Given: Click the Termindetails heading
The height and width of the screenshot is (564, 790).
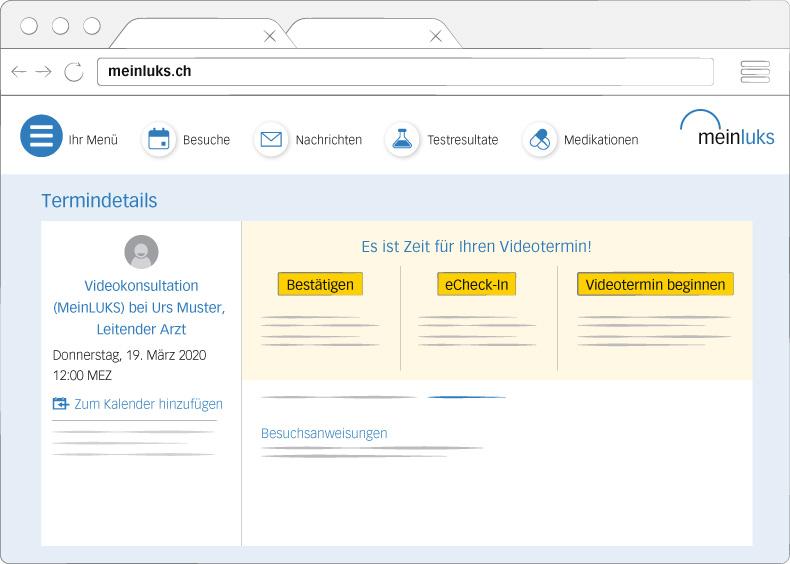Looking at the screenshot, I should pos(99,201).
